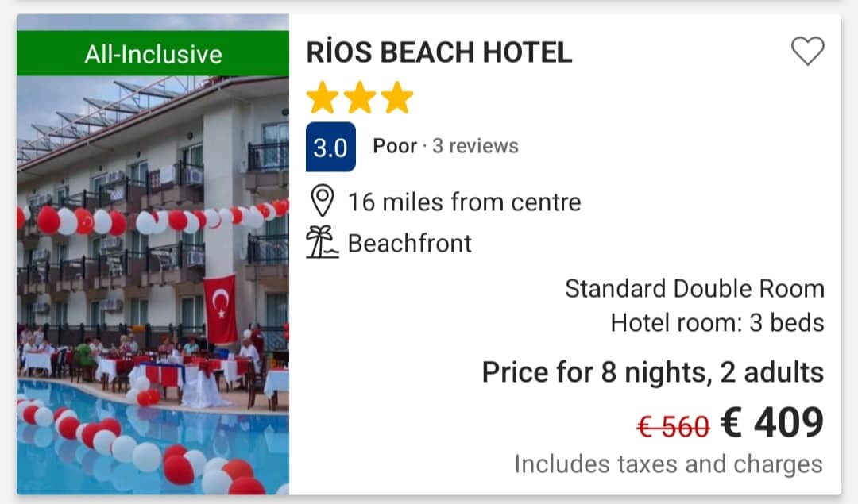This screenshot has height=504, width=858.
Task: Select the "Beachfront" label
Action: click(410, 243)
